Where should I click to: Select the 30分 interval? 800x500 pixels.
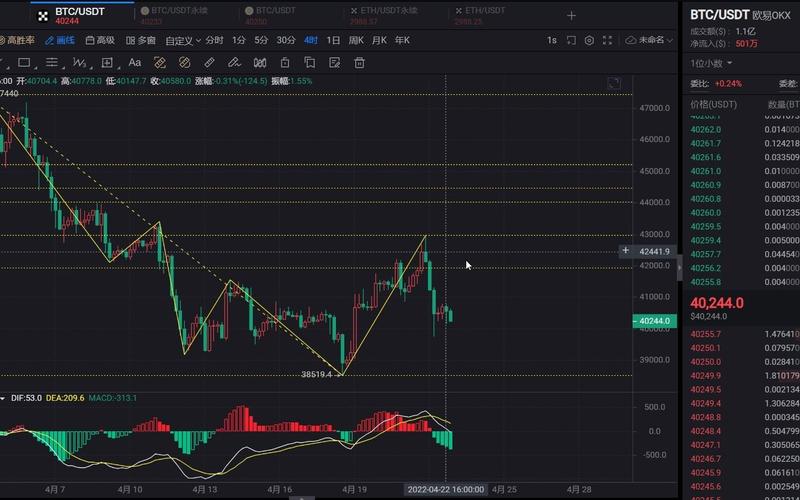pos(286,40)
